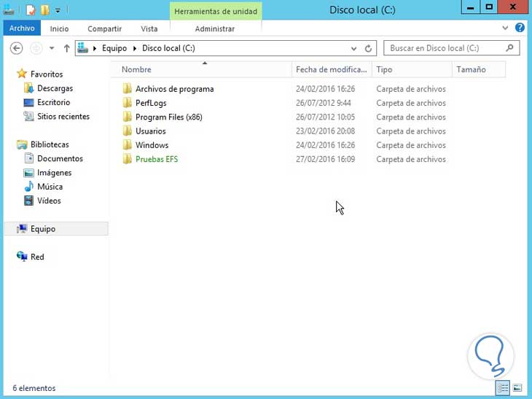Open the Archivo ribbon tab
This screenshot has height=399, width=532.
click(x=22, y=28)
